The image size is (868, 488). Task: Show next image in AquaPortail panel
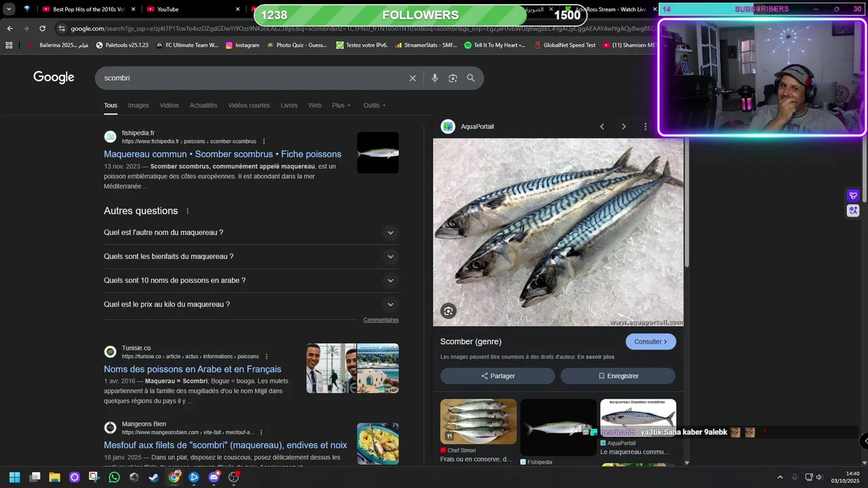(x=624, y=127)
